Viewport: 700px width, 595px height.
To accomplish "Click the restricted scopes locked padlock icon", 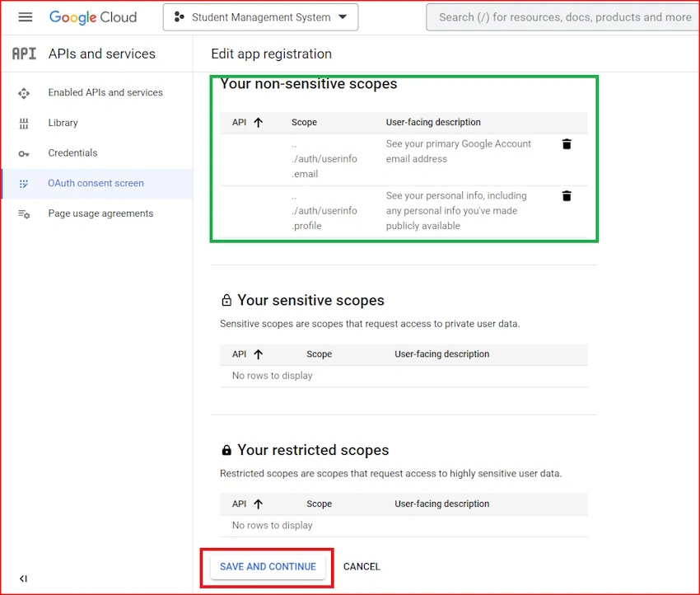I will pyautogui.click(x=226, y=450).
